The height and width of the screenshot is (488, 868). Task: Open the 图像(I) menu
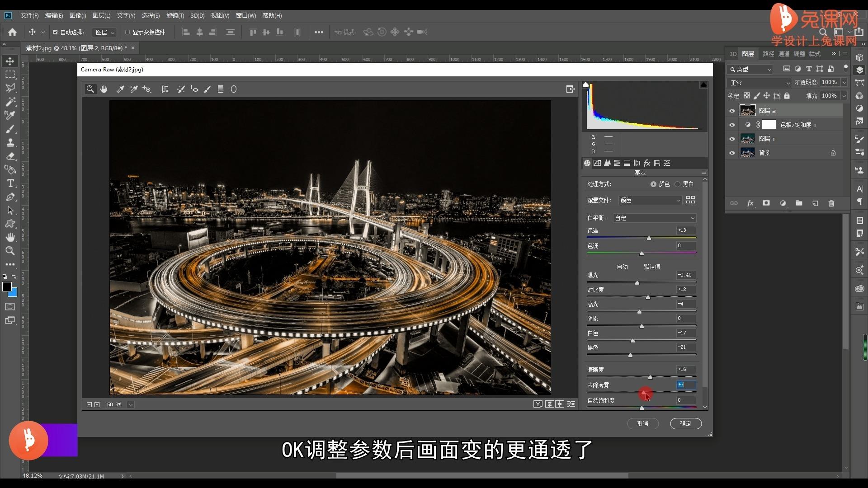[78, 15]
